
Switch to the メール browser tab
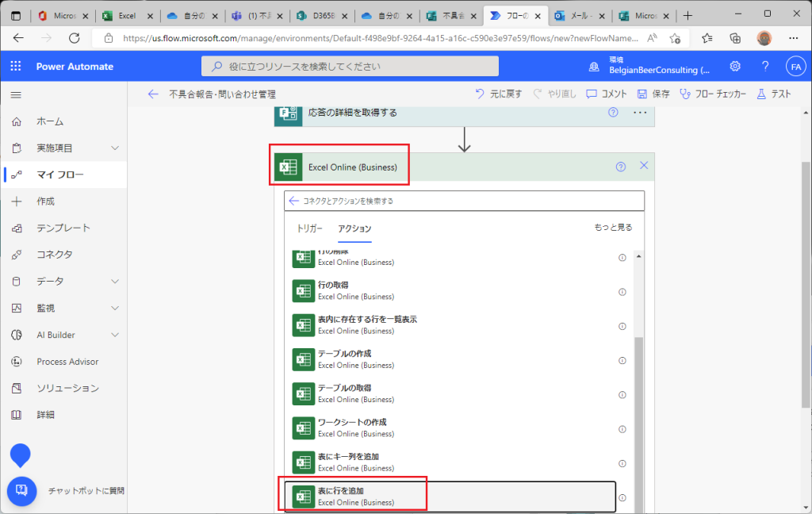point(580,16)
